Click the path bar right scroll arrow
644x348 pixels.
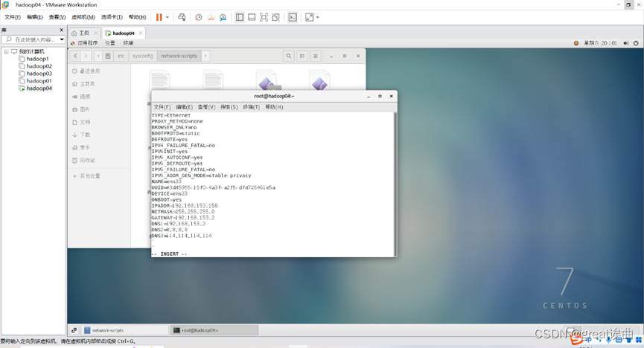coord(205,56)
